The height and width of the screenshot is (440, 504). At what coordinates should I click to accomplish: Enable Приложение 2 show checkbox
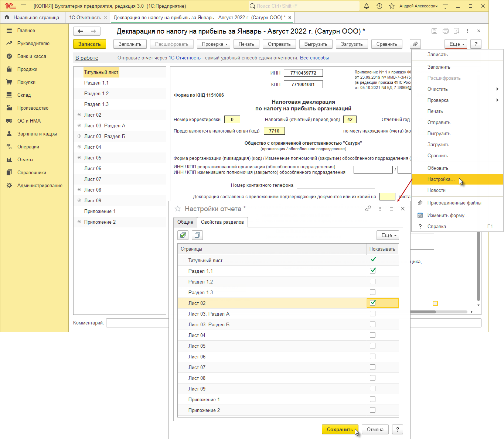coord(373,410)
